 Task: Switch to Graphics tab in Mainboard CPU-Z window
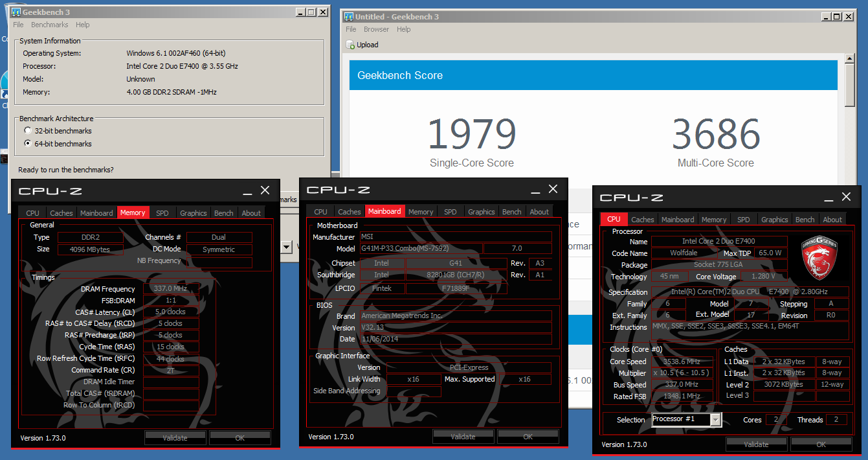tap(482, 211)
